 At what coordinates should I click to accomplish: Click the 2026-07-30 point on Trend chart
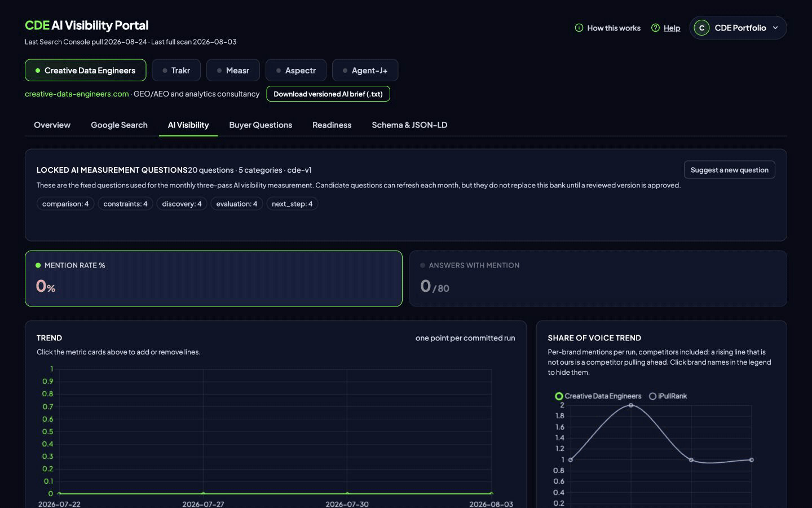[x=347, y=494]
